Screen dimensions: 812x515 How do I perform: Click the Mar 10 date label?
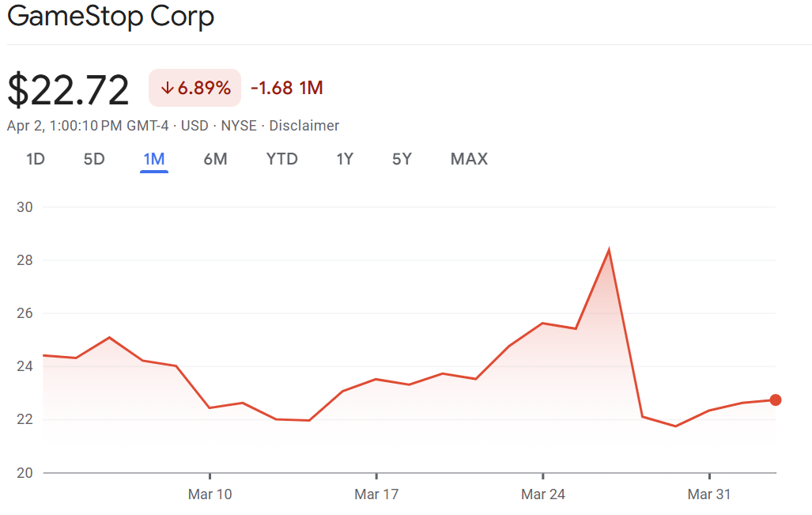point(210,495)
